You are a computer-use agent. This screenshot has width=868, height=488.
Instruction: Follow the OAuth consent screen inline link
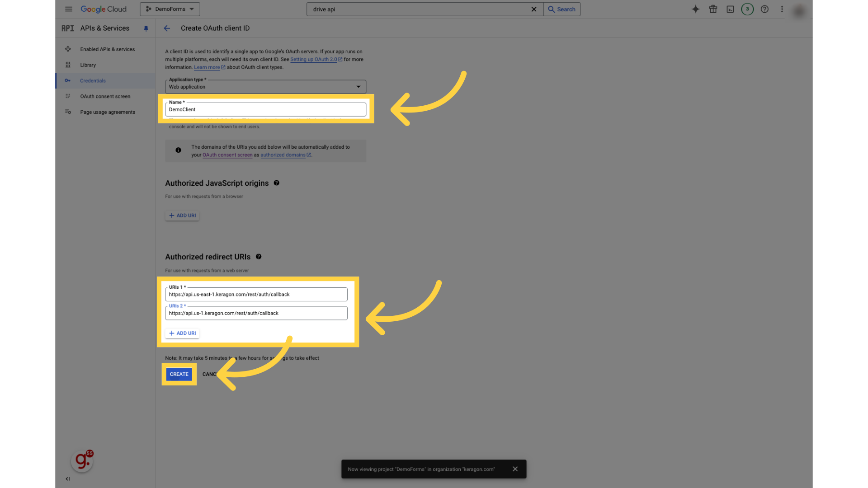[227, 155]
